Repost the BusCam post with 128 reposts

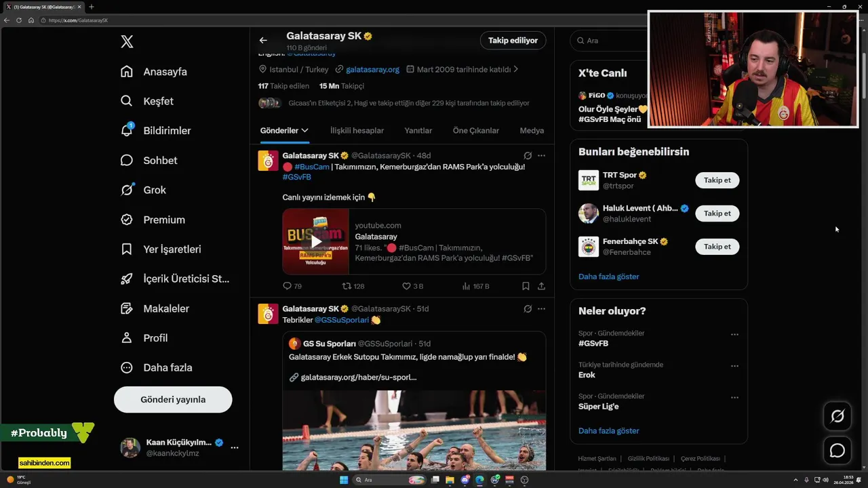[353, 286]
